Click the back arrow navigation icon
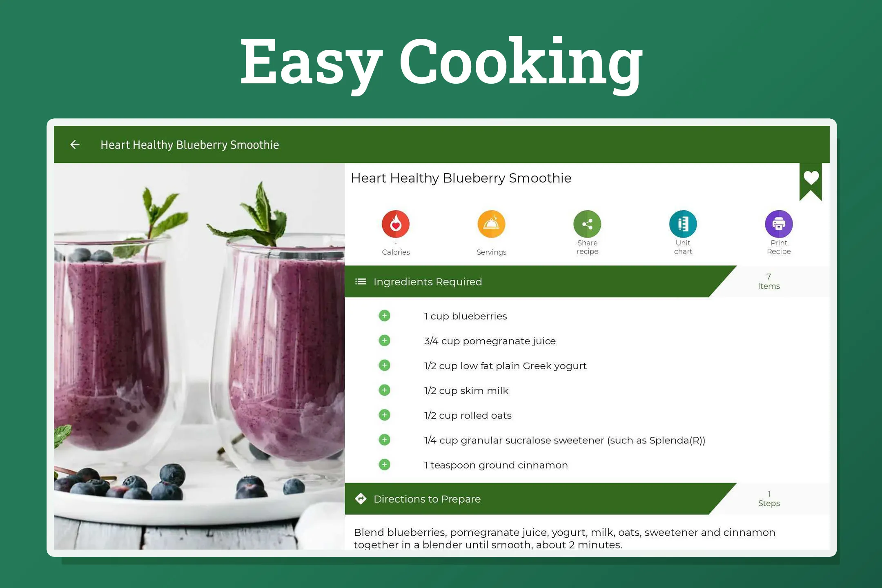The height and width of the screenshot is (588, 882). [74, 145]
